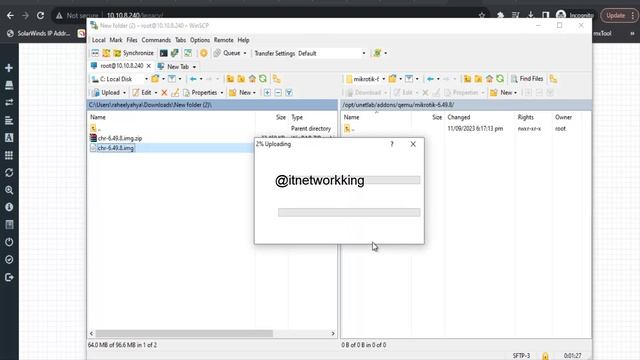Viewport: 640px width, 360px height.
Task: Open the Commands menu
Action: point(156,40)
